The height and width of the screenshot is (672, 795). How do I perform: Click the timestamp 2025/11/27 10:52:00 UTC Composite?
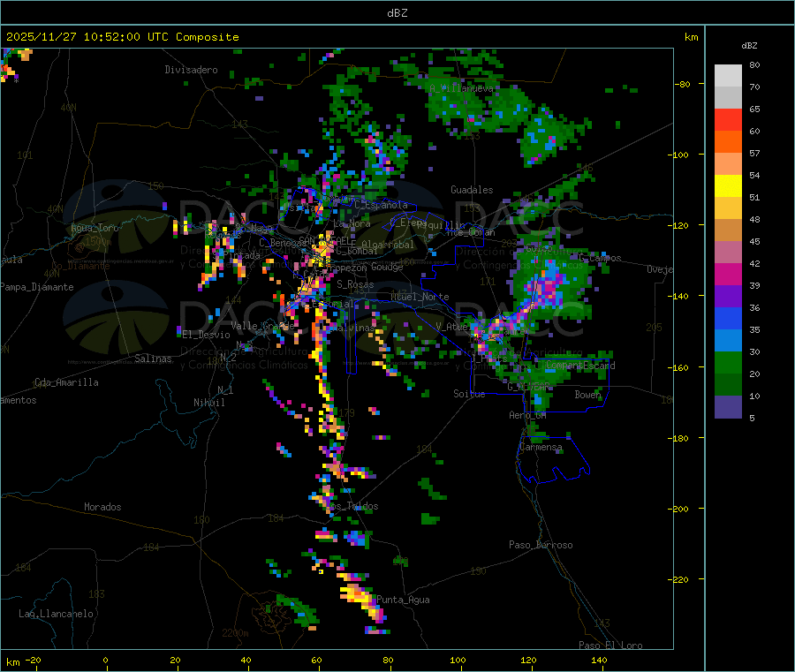(122, 37)
